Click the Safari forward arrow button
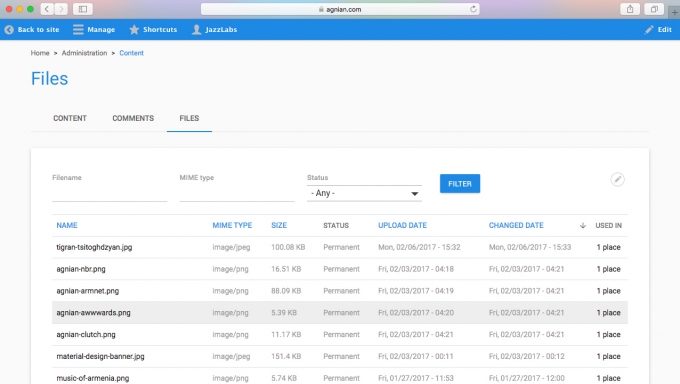Viewport: 680px width, 384px height. pos(61,9)
